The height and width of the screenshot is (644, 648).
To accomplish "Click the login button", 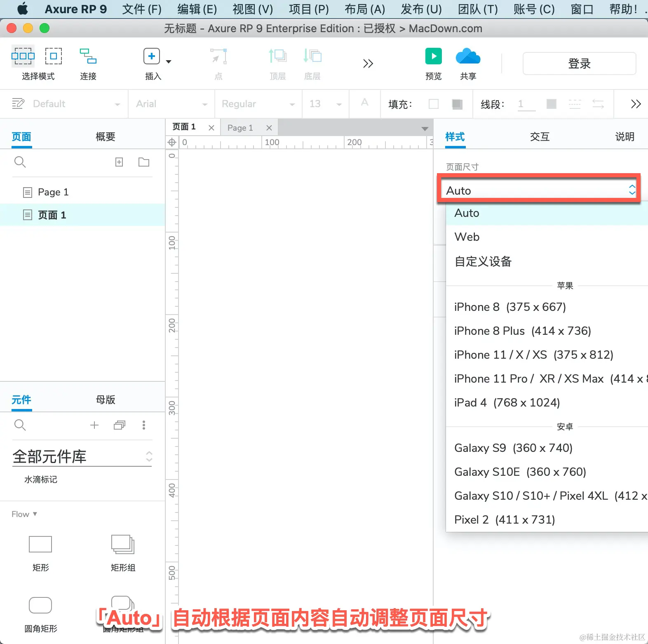I will [580, 63].
